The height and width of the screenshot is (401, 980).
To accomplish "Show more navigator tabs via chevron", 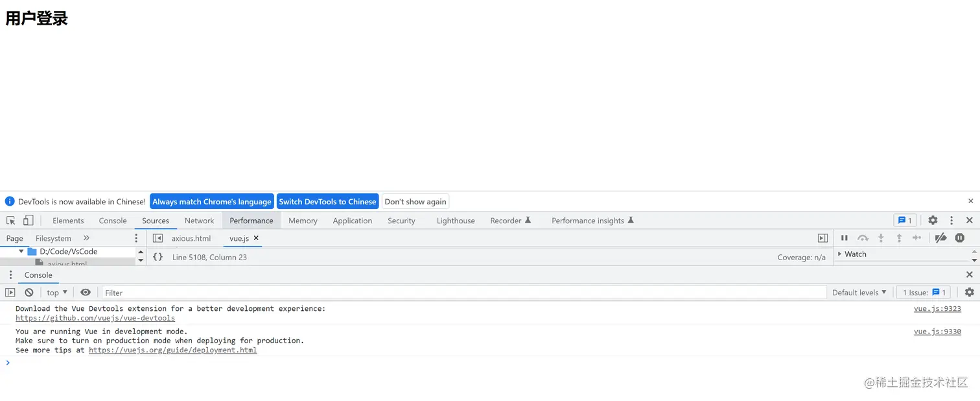I will coord(86,238).
